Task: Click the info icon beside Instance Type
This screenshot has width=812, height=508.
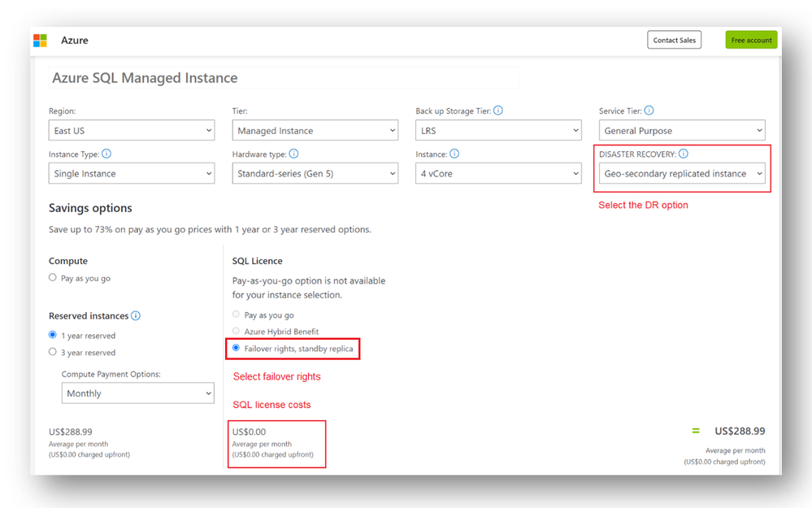Action: (x=106, y=154)
